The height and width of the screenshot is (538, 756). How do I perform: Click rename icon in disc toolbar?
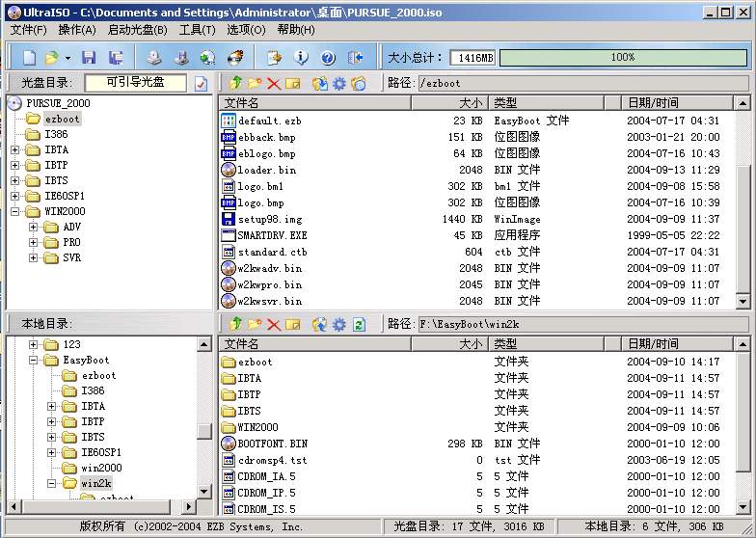pyautogui.click(x=293, y=84)
